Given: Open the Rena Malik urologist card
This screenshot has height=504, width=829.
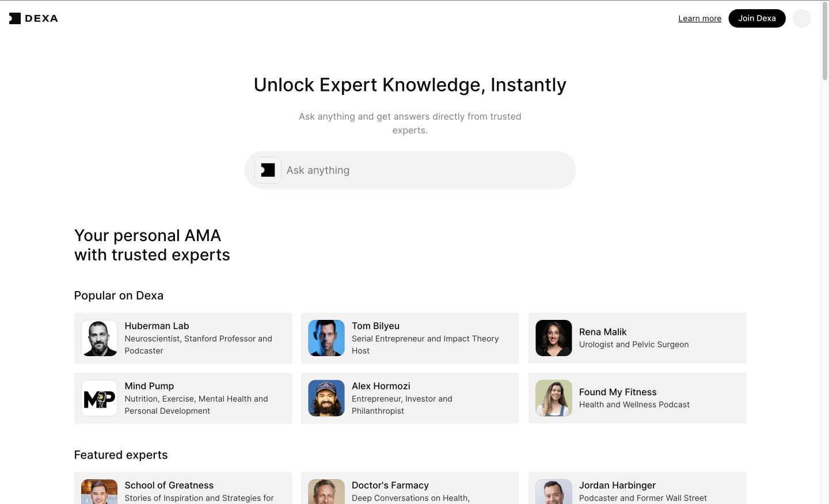Looking at the screenshot, I should [637, 338].
